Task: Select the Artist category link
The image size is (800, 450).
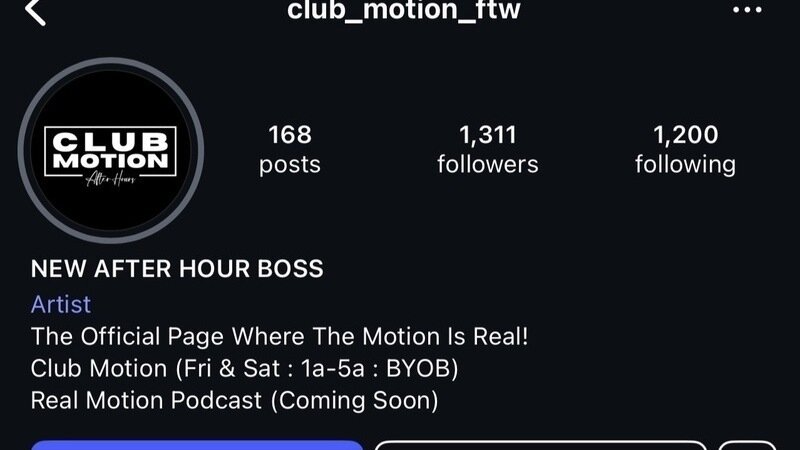Action: click(x=61, y=305)
